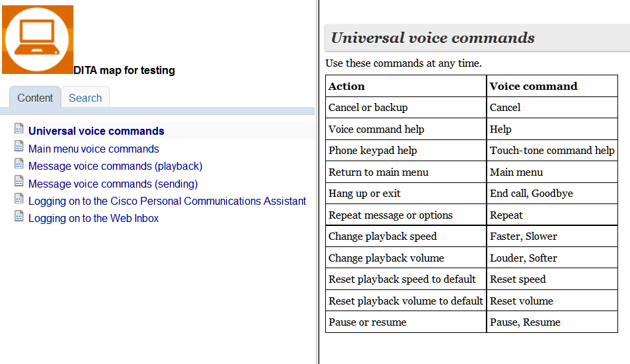The image size is (630, 364).
Task: Click the Touch-tone command help table cell
Action: click(x=552, y=151)
